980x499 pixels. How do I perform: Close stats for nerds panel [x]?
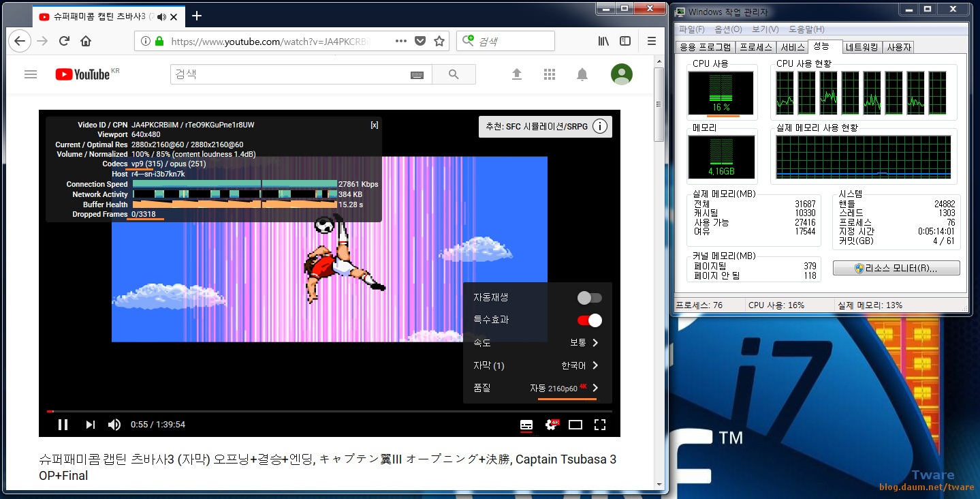click(x=375, y=125)
